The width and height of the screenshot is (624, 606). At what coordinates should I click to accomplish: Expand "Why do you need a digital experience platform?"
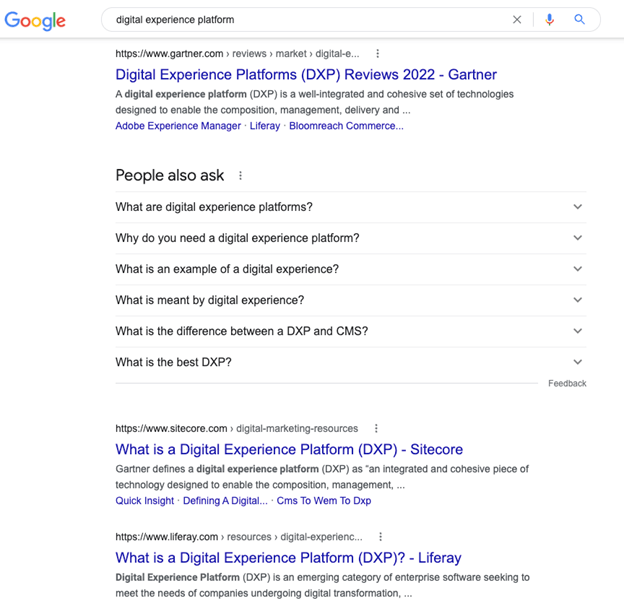[351, 238]
